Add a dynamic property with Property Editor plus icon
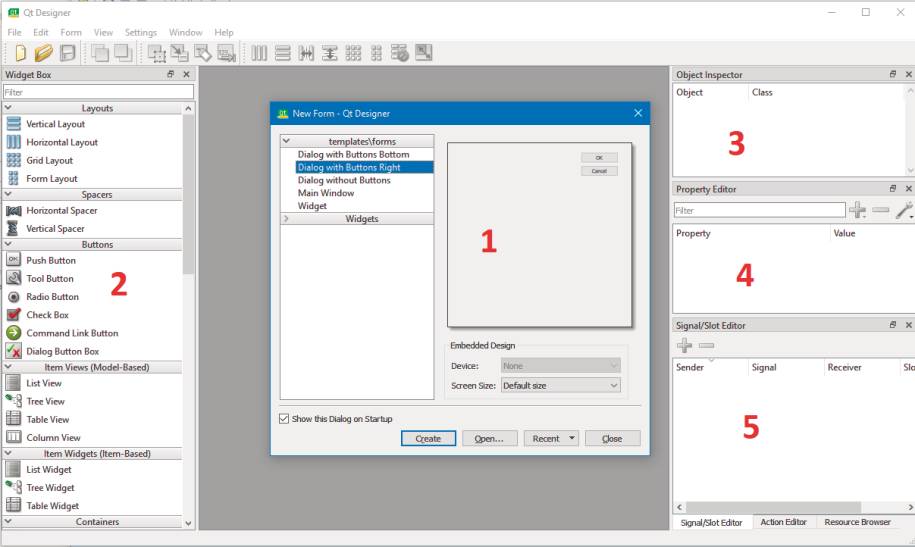Image resolution: width=915 pixels, height=547 pixels. point(857,210)
